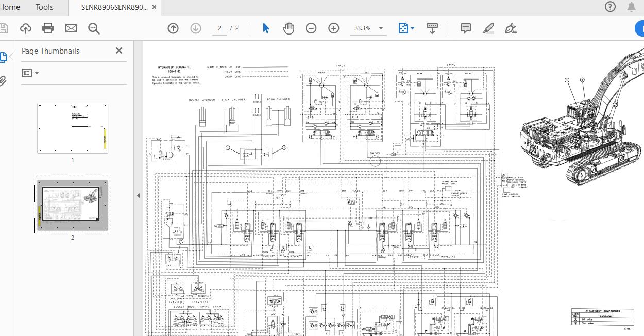This screenshot has height=336, width=644.
Task: Add a comment sticky note
Action: click(x=465, y=28)
